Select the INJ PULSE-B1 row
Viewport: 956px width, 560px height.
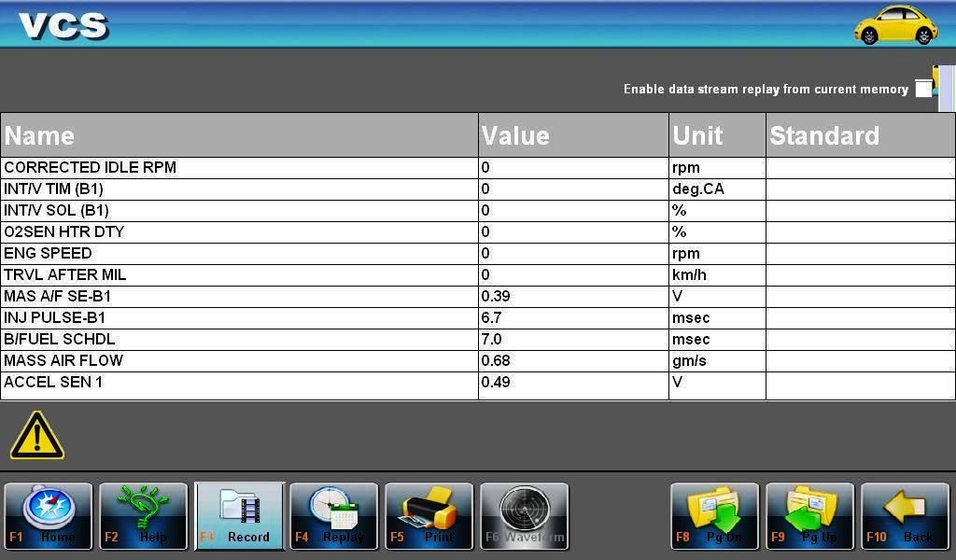click(x=477, y=317)
